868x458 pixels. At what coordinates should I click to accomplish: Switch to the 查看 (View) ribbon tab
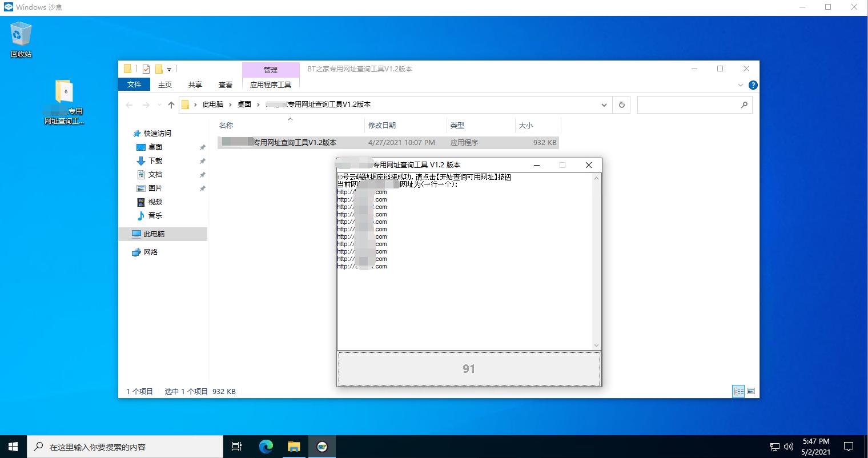pyautogui.click(x=225, y=84)
